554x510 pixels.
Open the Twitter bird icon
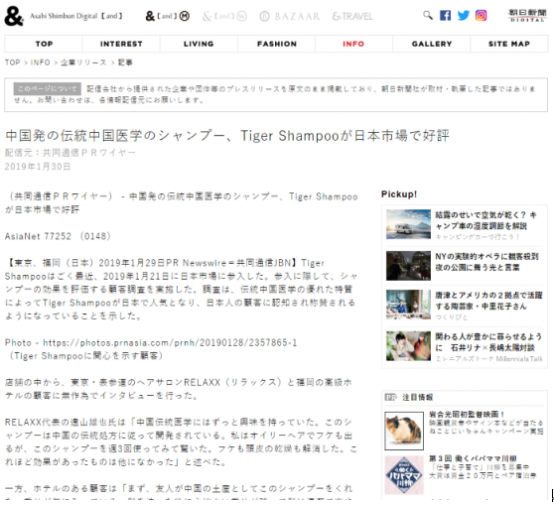tap(463, 16)
